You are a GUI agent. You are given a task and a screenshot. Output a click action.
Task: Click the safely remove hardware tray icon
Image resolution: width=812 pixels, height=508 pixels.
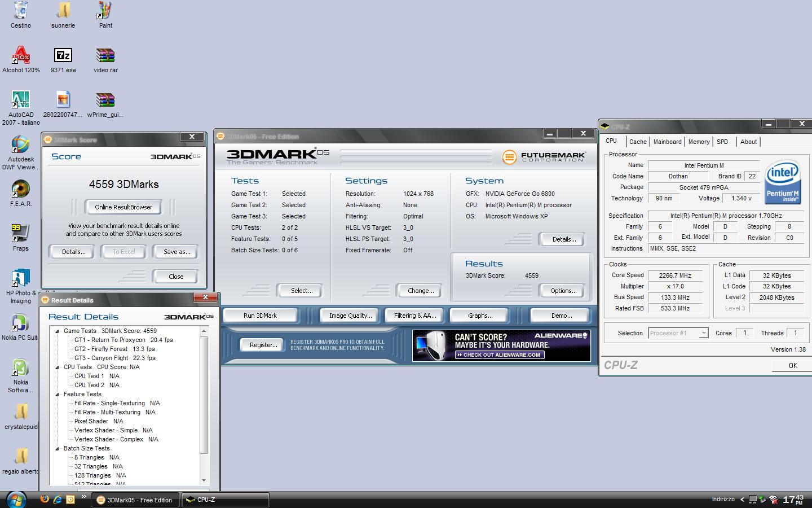pyautogui.click(x=762, y=500)
